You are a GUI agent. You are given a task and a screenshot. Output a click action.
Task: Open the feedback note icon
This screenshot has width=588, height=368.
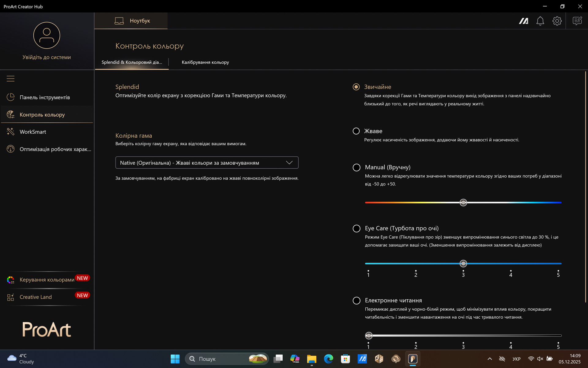[577, 21]
